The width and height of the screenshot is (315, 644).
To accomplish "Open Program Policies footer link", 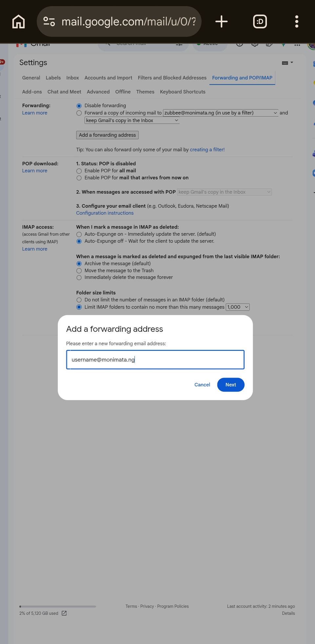I will click(173, 606).
